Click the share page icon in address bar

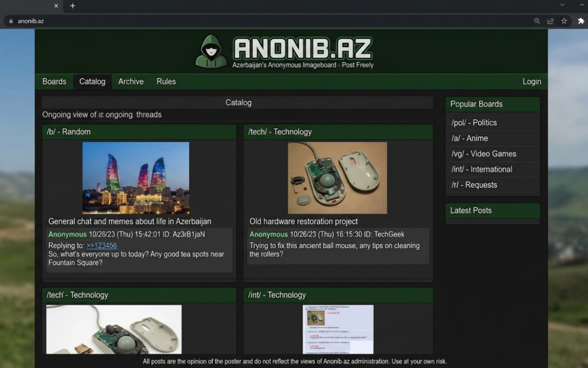(x=550, y=21)
